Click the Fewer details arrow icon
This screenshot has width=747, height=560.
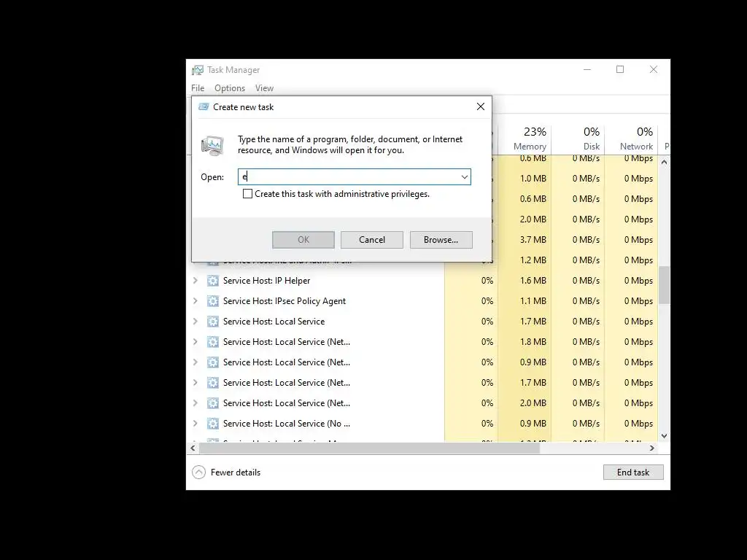click(198, 472)
